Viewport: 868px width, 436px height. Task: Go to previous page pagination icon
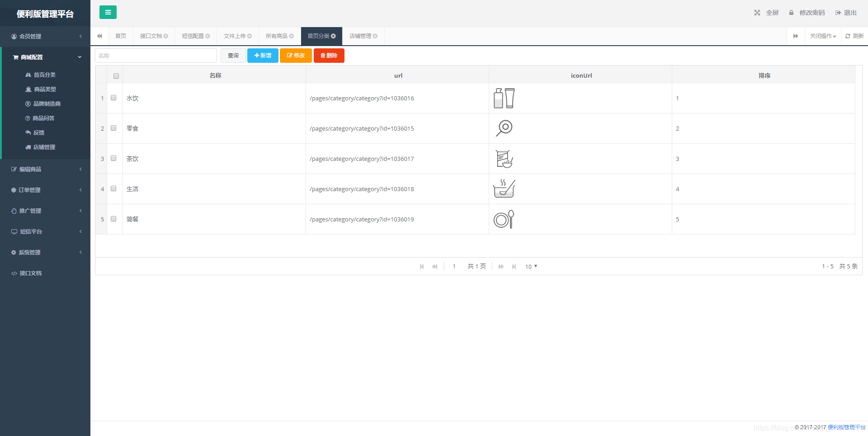point(434,267)
